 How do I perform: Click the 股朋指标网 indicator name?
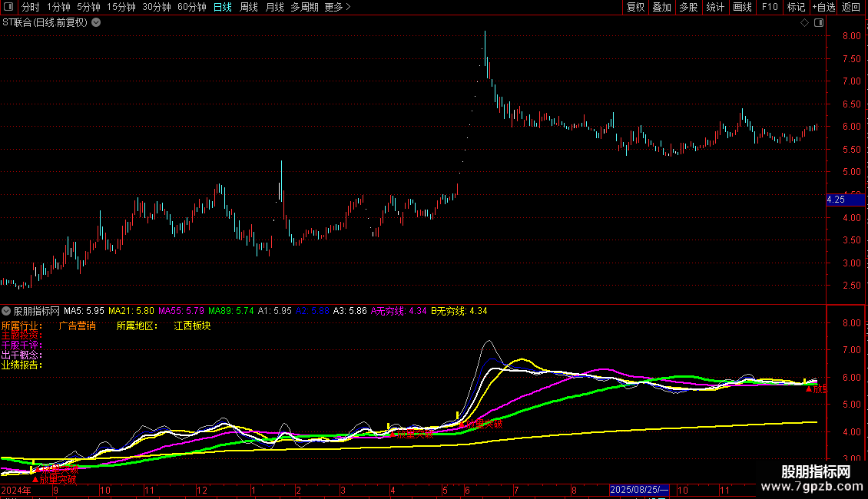pos(37,311)
